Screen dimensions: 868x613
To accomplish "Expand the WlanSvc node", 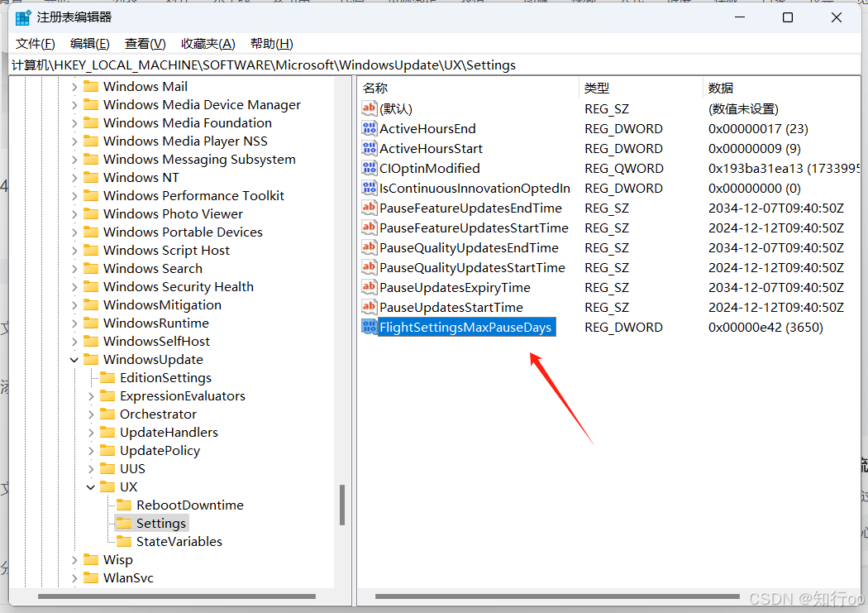I will (74, 578).
